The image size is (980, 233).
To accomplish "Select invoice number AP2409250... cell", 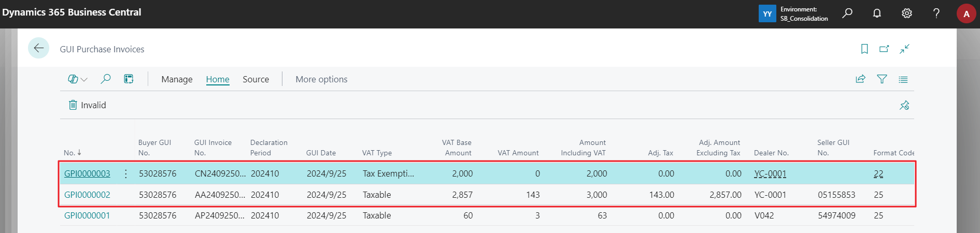I will point(220,216).
